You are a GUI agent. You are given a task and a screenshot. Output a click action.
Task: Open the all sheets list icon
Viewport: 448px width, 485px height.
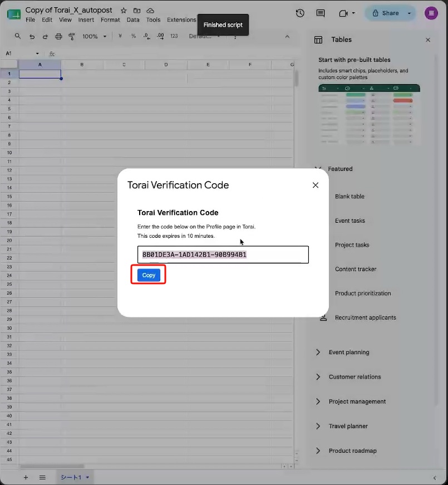coord(43,478)
